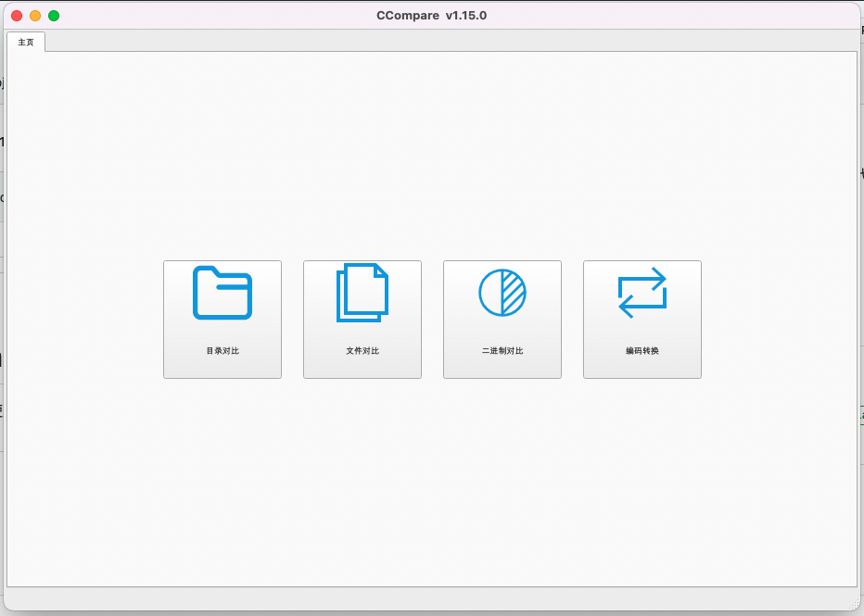Image resolution: width=864 pixels, height=616 pixels.
Task: Click the overlapping documents file compare icon
Action: [x=362, y=293]
